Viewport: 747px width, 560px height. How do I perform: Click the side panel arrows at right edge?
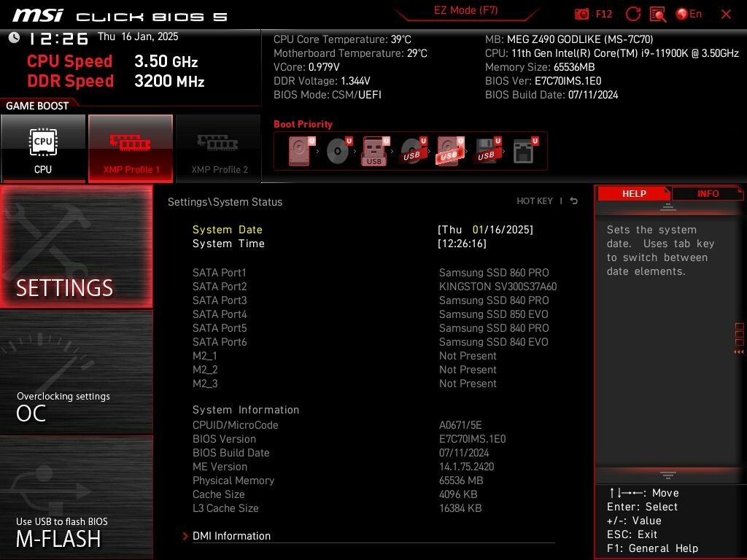739,352
